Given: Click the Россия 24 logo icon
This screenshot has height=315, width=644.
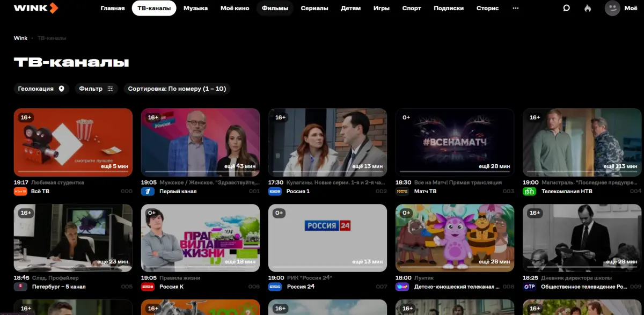Looking at the screenshot, I should [275, 287].
